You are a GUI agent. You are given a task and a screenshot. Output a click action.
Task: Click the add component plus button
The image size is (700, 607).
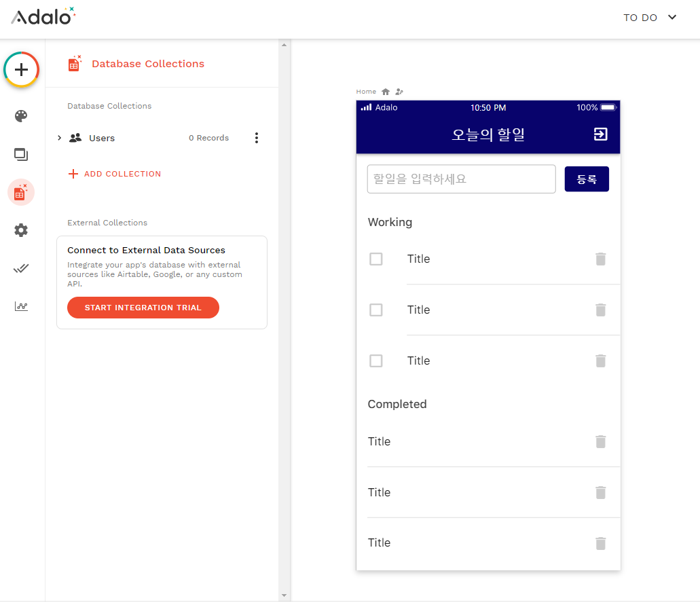point(21,70)
